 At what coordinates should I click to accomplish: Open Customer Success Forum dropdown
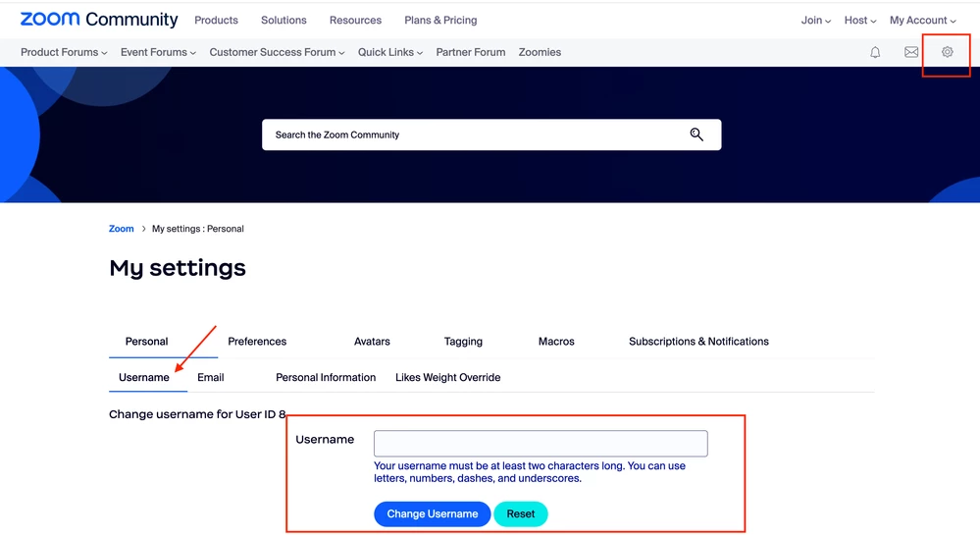point(277,53)
